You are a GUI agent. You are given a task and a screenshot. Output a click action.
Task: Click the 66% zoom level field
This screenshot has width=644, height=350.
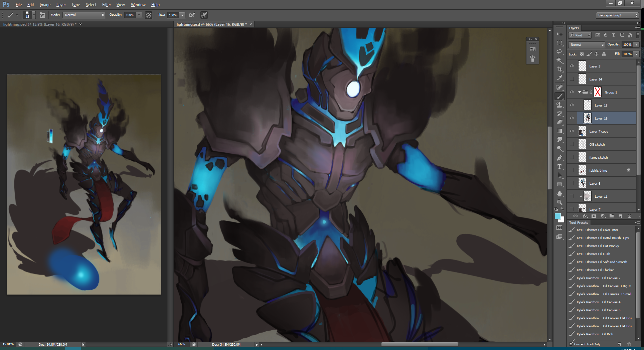[182, 344]
